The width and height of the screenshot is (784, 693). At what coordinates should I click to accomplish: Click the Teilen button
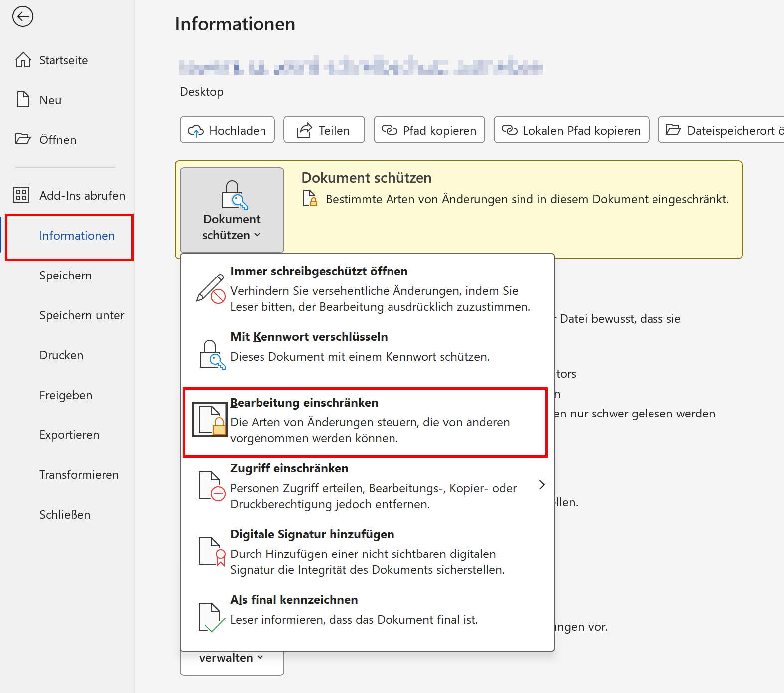pos(324,130)
